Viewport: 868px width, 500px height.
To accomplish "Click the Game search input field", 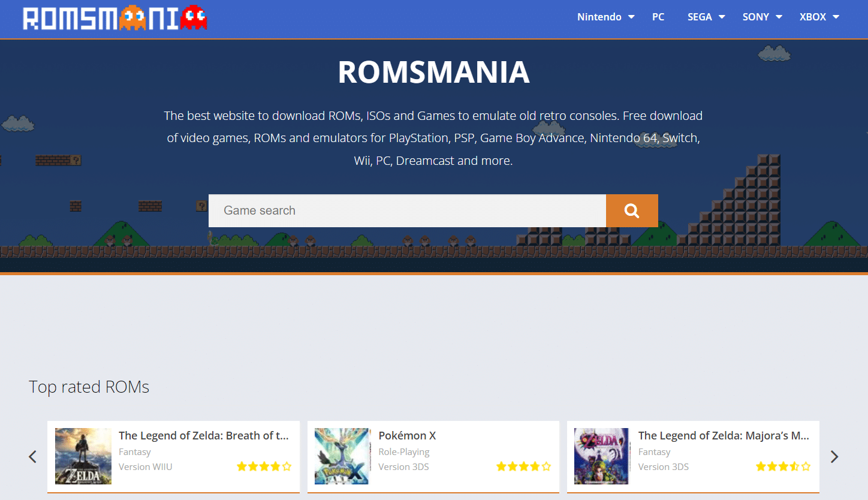I will click(407, 210).
